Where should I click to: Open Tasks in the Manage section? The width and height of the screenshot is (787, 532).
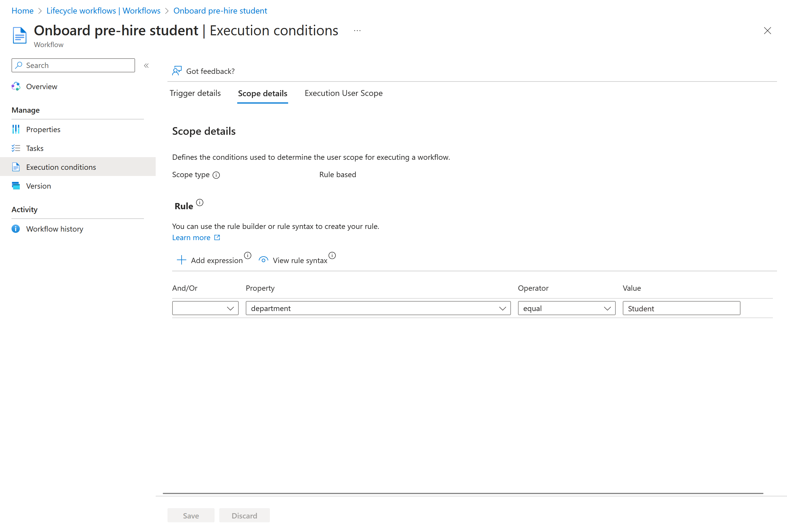pyautogui.click(x=34, y=148)
